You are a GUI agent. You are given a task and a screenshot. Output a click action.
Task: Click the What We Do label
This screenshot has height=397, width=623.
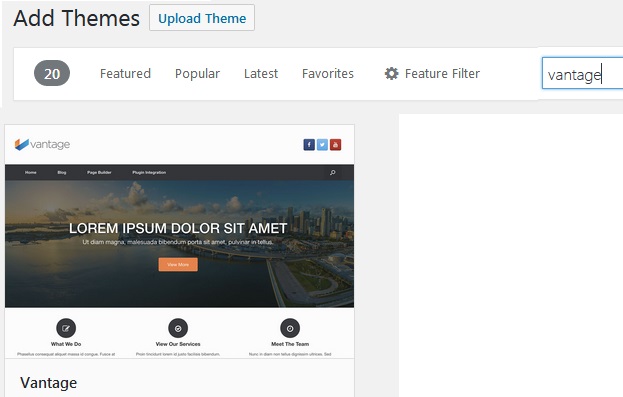[x=66, y=344]
